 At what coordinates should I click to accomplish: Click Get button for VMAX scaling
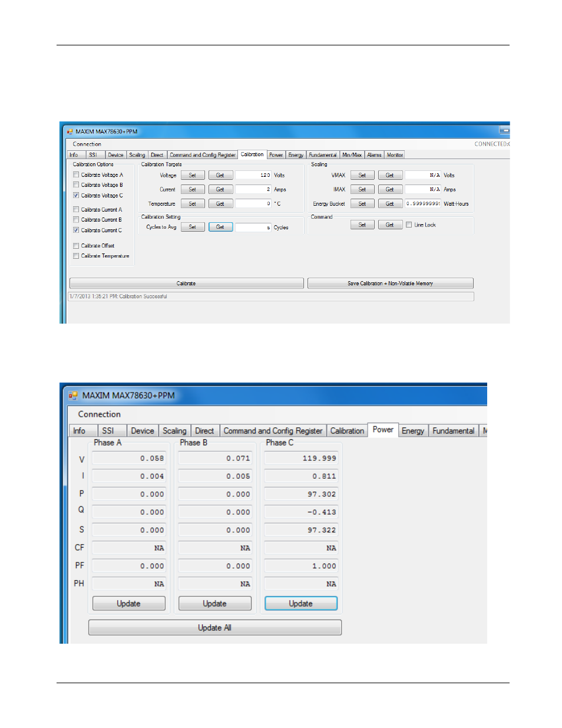pos(390,175)
